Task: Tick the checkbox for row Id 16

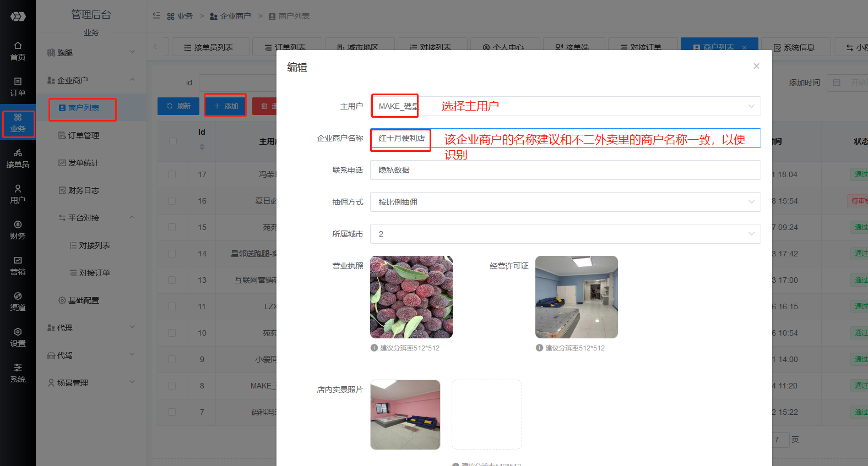Action: click(x=172, y=201)
